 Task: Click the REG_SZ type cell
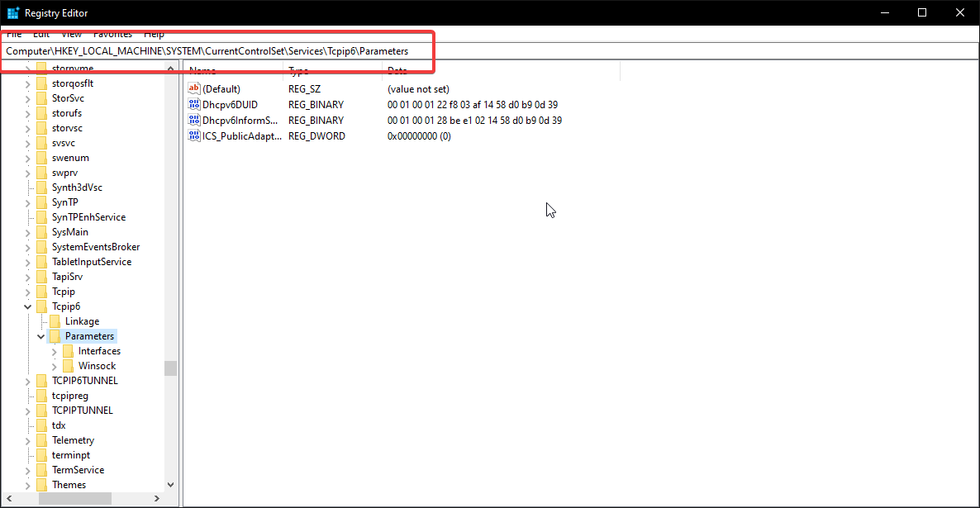click(304, 88)
